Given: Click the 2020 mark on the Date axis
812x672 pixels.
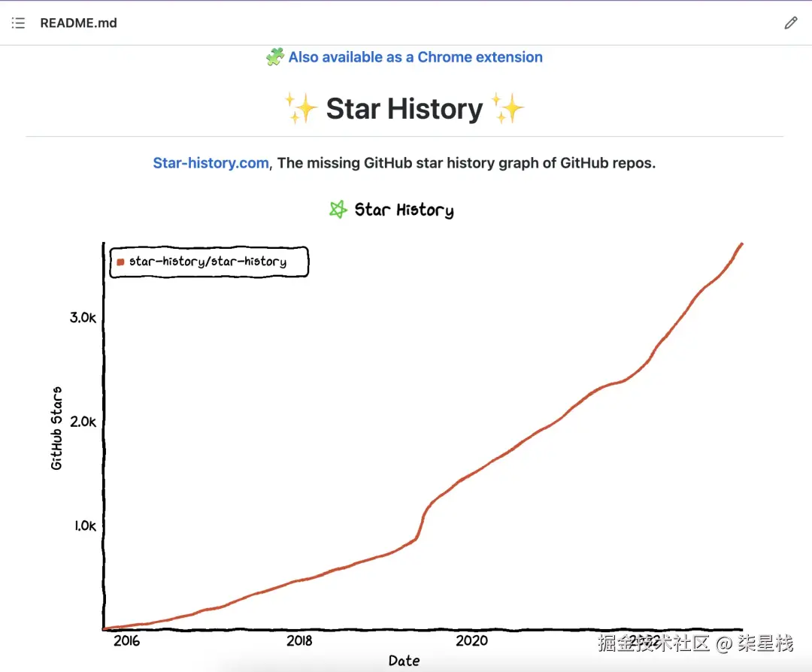Looking at the screenshot, I should pyautogui.click(x=471, y=640).
